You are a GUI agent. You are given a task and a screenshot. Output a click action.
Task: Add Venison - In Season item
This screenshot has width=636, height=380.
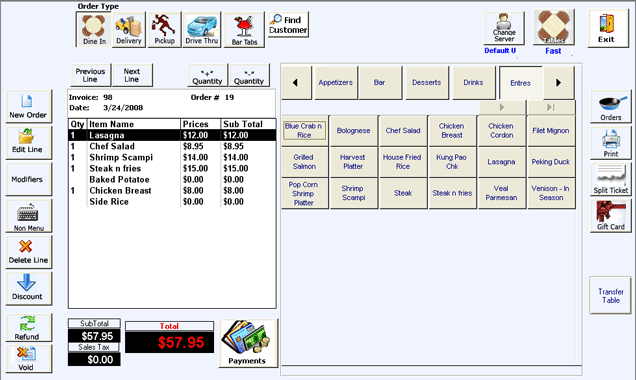coord(551,193)
